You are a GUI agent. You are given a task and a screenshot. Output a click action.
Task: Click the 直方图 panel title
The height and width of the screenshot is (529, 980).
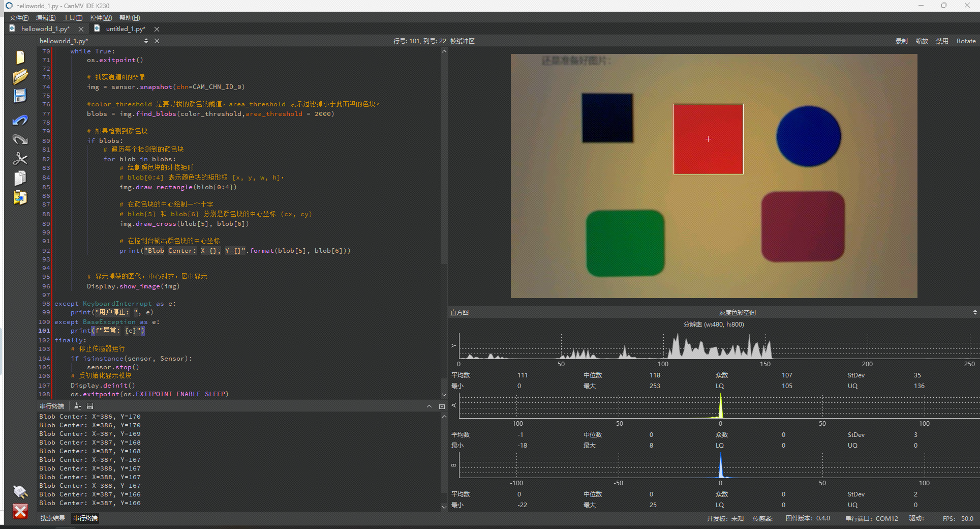(x=460, y=312)
